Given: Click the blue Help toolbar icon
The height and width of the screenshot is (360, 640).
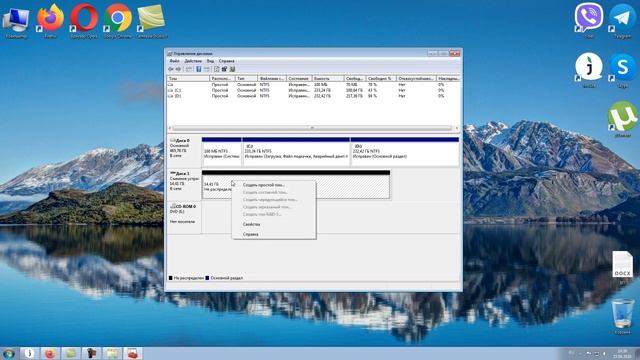Looking at the screenshot, I should coord(199,69).
